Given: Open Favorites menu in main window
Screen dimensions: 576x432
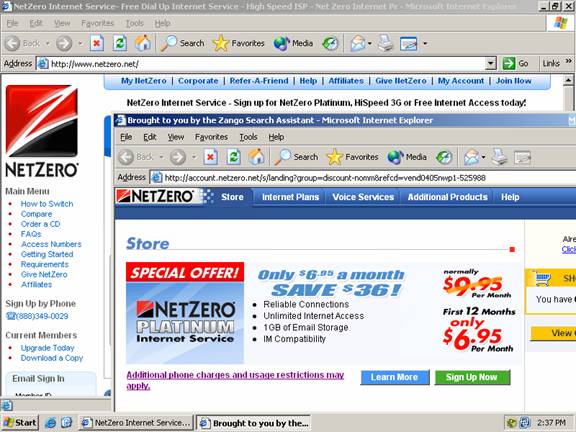Looking at the screenshot, I should tap(97, 23).
